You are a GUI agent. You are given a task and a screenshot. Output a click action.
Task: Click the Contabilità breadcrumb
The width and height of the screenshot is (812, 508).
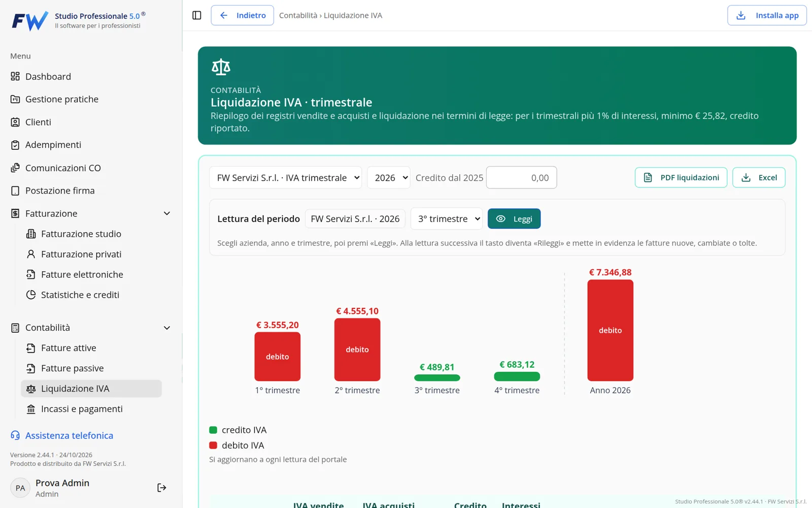point(298,15)
